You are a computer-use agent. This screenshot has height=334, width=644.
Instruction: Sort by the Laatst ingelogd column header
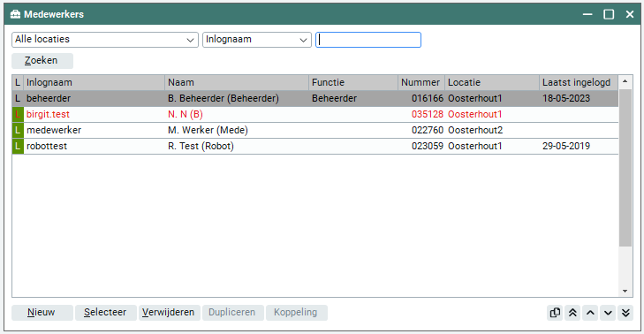pos(579,82)
